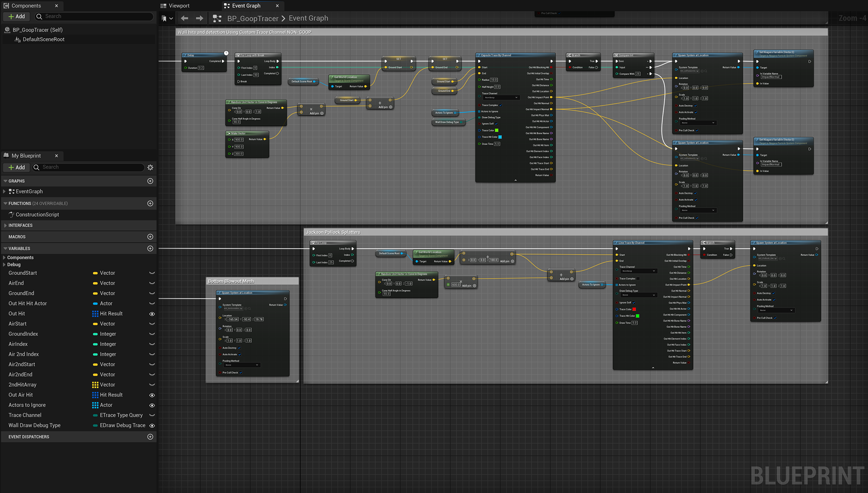Image resolution: width=868 pixels, height=493 pixels.
Task: Toggle Trace Complex checkbox on Capsule Trace node
Action: tap(500, 105)
